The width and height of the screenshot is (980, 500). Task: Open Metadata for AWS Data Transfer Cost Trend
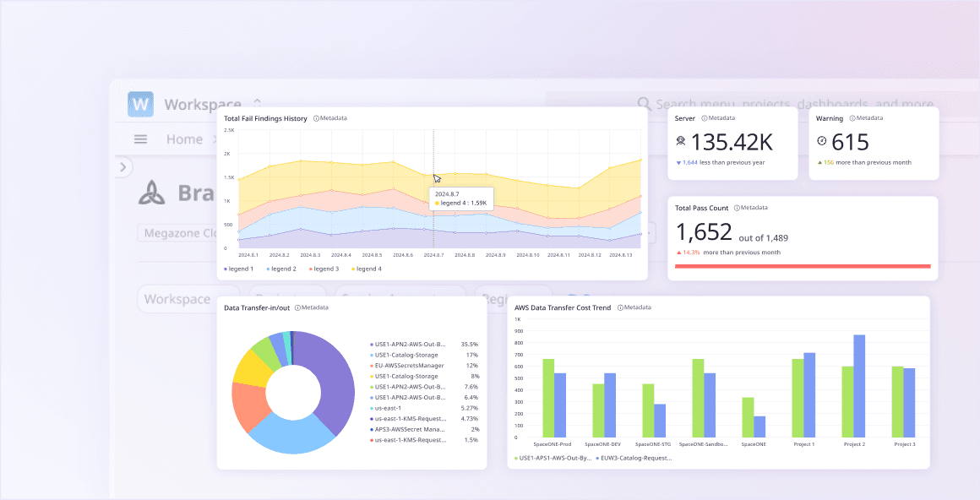[x=634, y=307]
